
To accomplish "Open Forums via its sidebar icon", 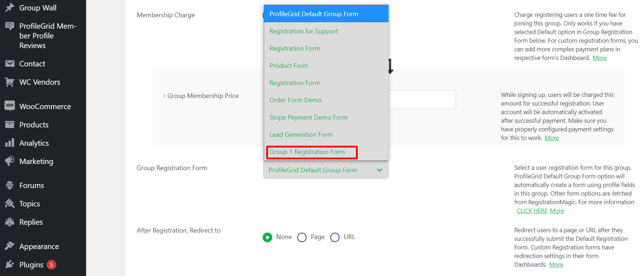I will [10, 185].
